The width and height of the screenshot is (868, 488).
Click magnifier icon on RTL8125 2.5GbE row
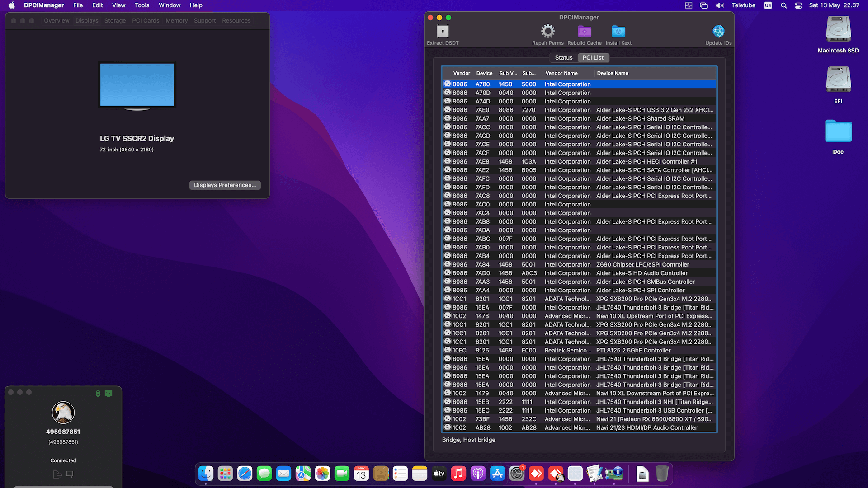click(448, 350)
